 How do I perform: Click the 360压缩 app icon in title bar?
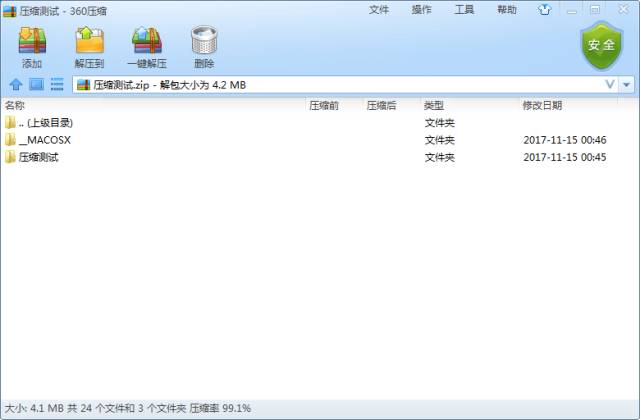[x=9, y=11]
